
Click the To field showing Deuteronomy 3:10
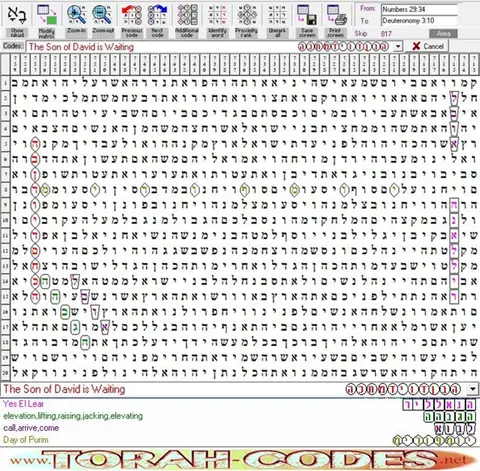(x=419, y=21)
